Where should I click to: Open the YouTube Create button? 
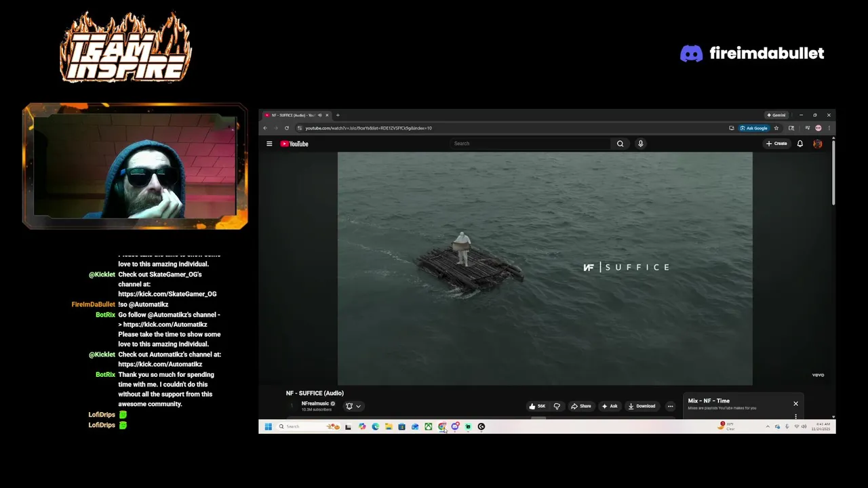click(776, 144)
